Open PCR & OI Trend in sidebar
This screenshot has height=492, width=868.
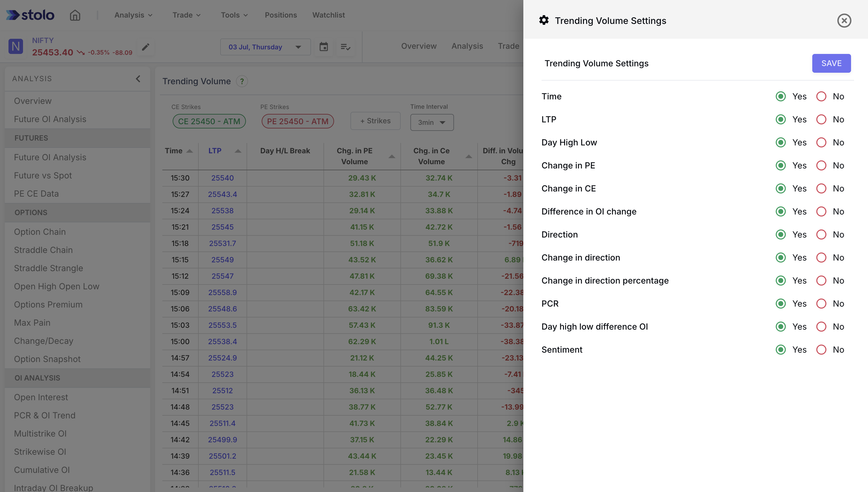point(45,416)
